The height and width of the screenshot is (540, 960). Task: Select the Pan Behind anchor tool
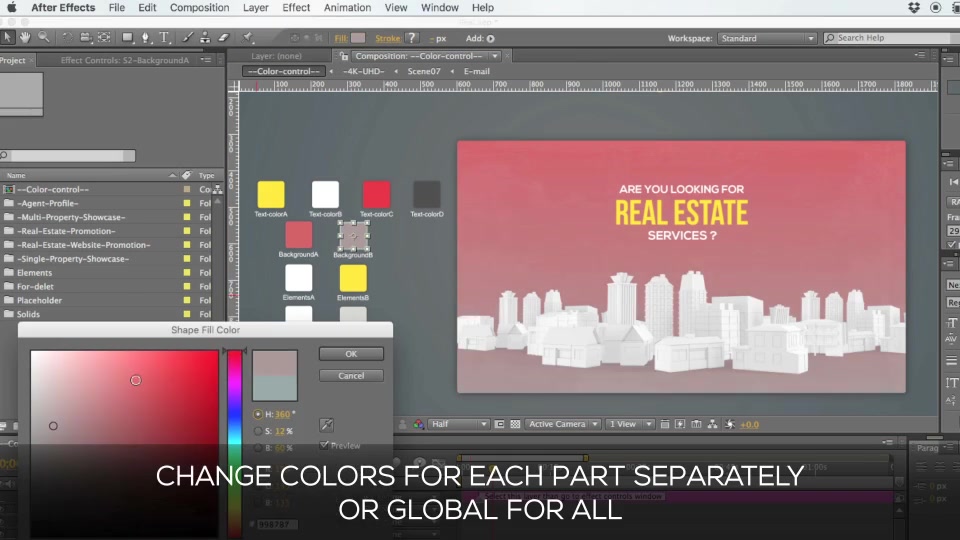[x=104, y=37]
